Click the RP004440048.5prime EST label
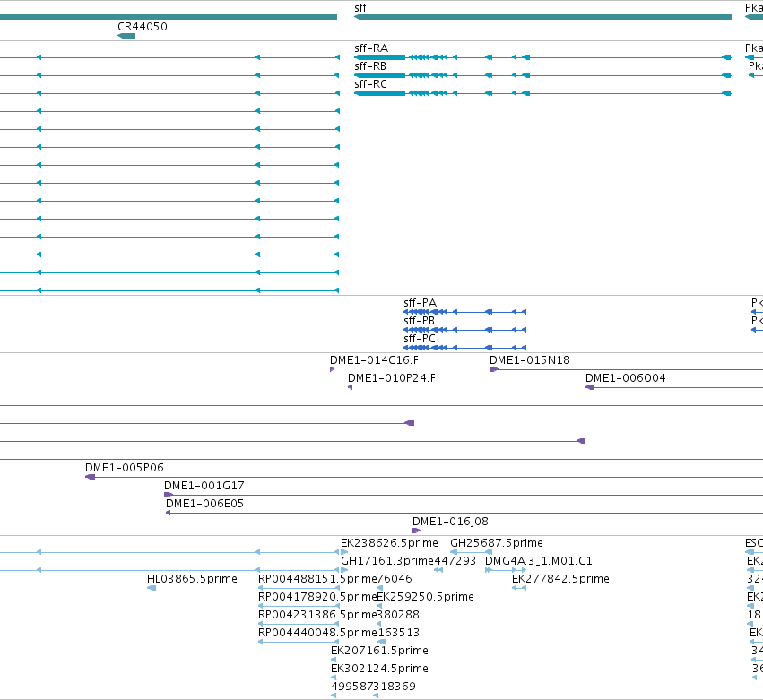This screenshot has width=763, height=700. pos(317,633)
